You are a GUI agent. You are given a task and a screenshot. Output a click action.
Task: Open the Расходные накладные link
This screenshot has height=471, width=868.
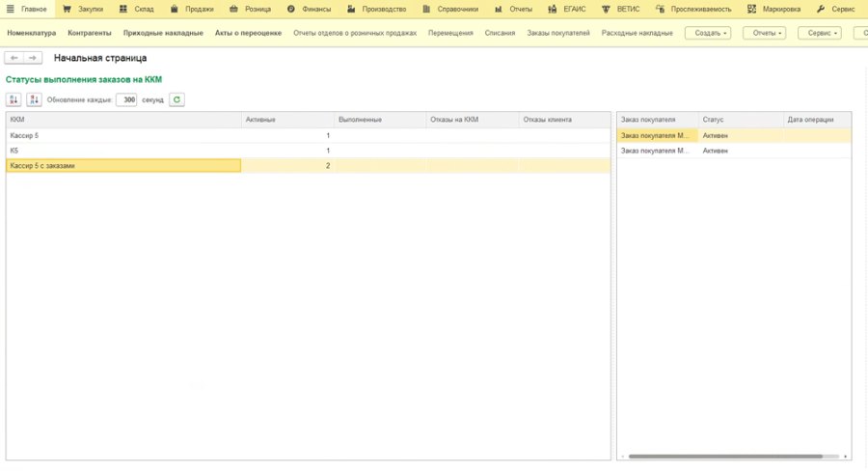(x=637, y=33)
